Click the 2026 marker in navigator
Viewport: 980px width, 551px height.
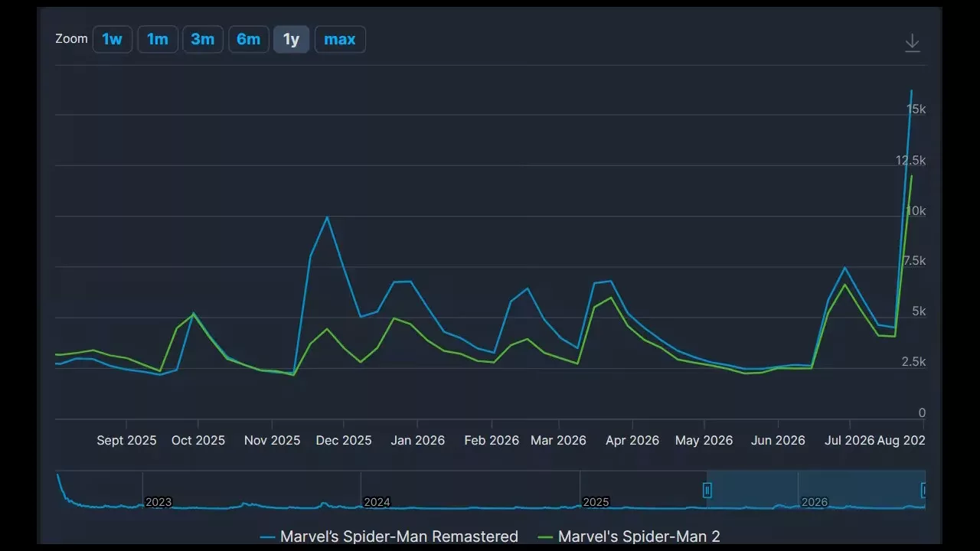[814, 502]
